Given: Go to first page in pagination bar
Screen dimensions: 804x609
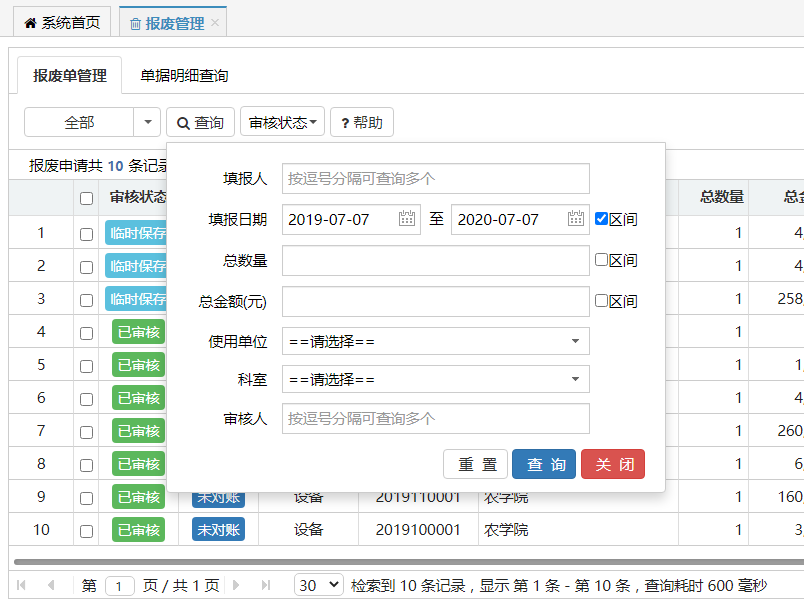Looking at the screenshot, I should click(x=22, y=585).
